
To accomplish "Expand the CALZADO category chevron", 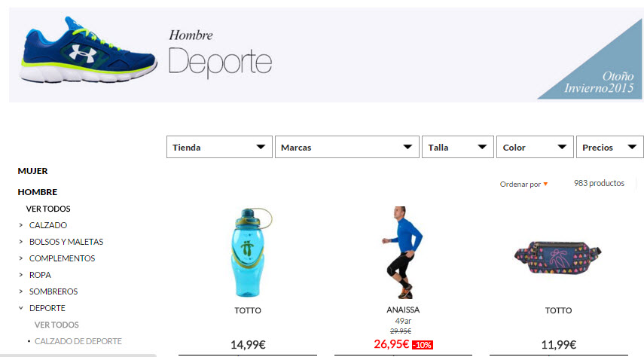I will (x=21, y=225).
